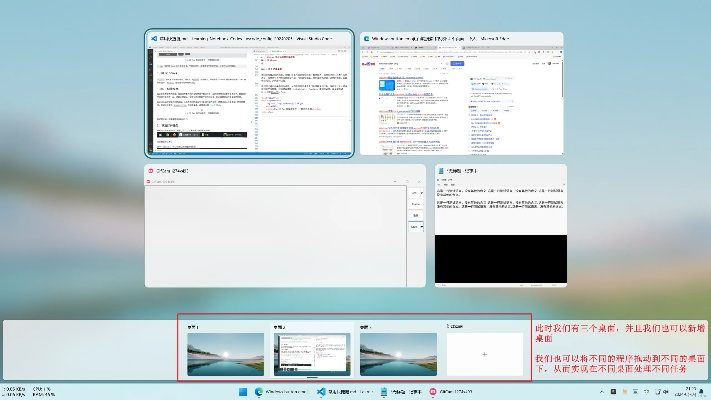This screenshot has width=711, height=400.
Task: Open the VS Code taskbar icon
Action: coord(322,391)
